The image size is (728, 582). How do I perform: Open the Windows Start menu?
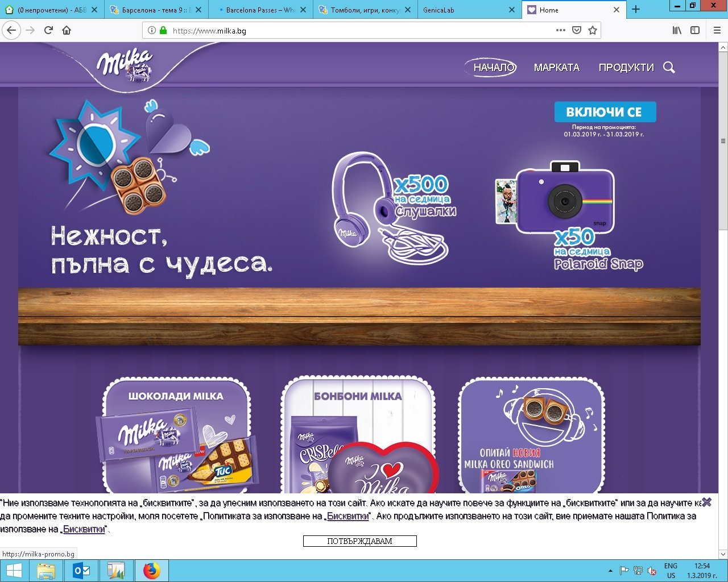14,571
